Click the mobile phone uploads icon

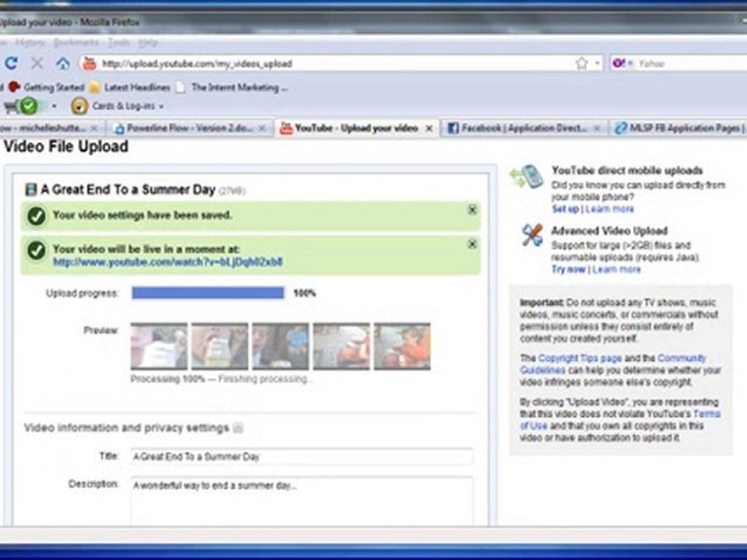point(527,177)
